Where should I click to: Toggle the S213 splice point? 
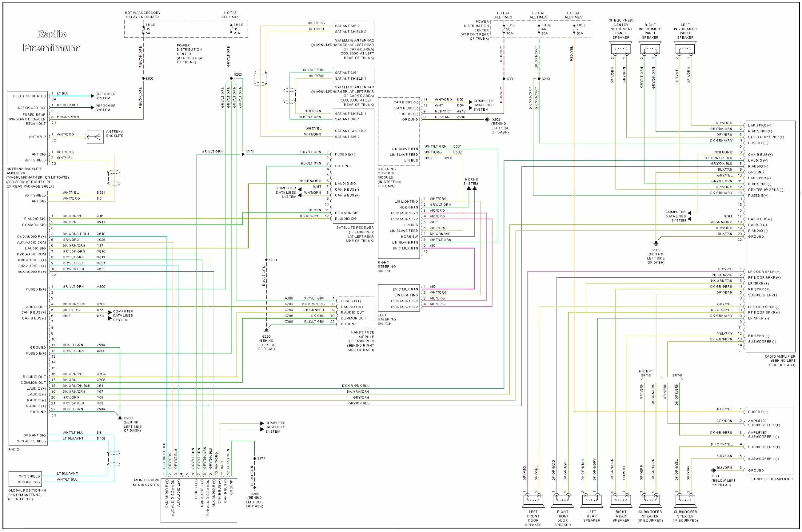[x=540, y=79]
